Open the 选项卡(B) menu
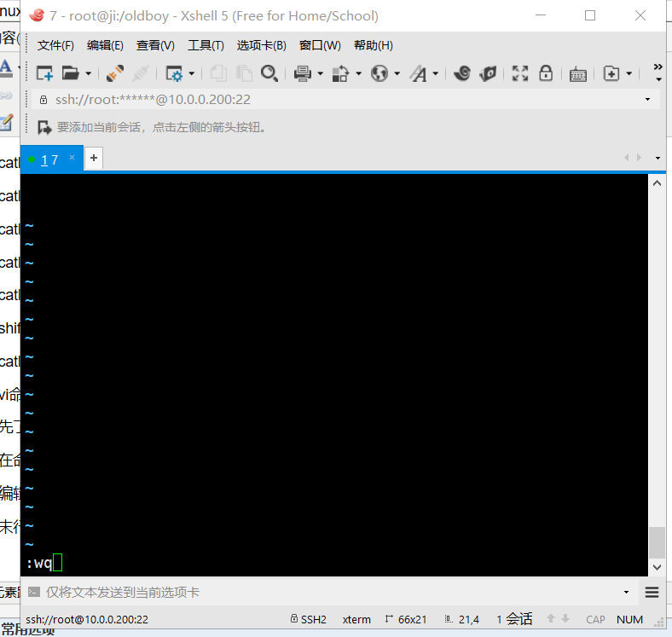This screenshot has width=672, height=637. click(x=262, y=45)
